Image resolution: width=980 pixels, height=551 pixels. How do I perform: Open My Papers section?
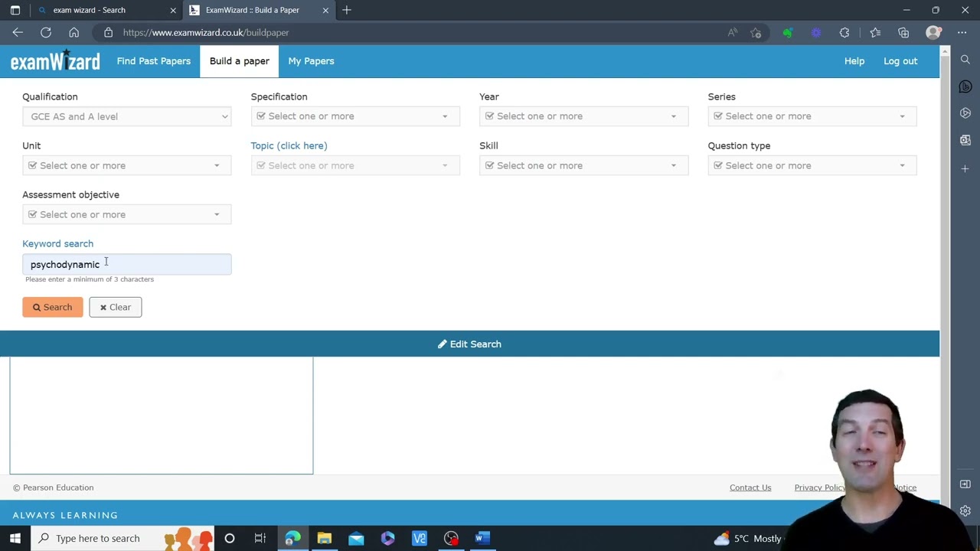click(x=311, y=61)
